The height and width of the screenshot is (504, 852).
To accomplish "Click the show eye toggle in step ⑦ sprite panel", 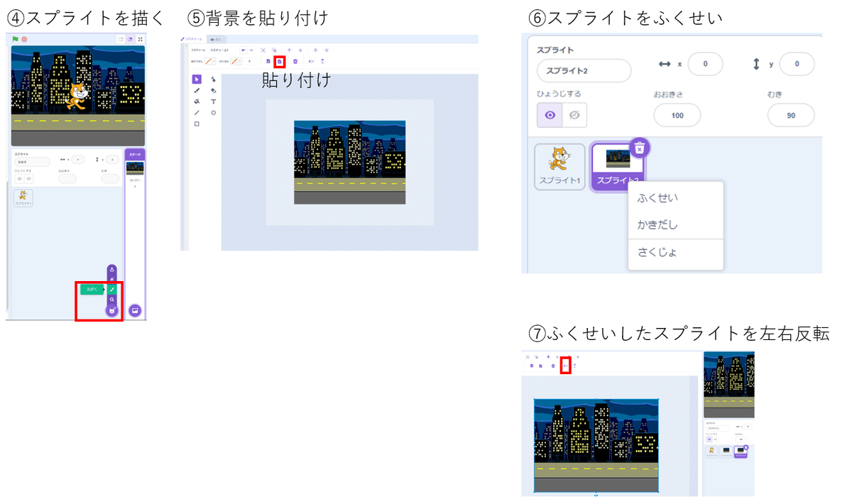I will 709,439.
